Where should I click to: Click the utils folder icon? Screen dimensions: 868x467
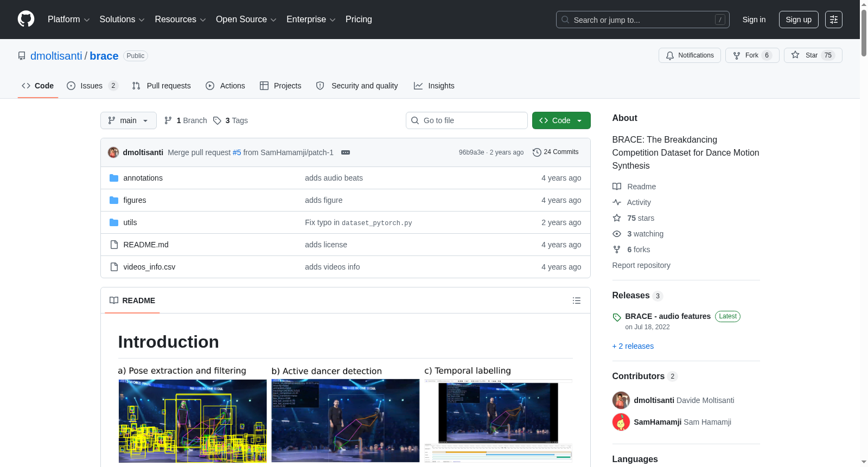pos(114,222)
